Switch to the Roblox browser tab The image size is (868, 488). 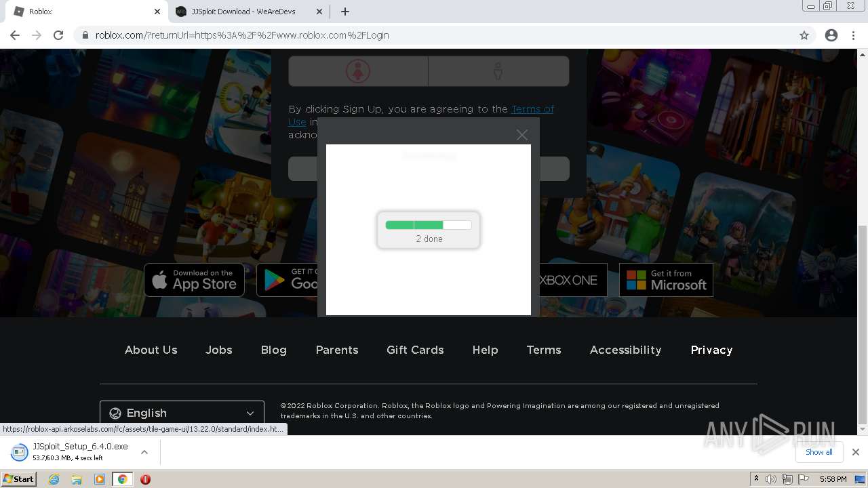(85, 12)
